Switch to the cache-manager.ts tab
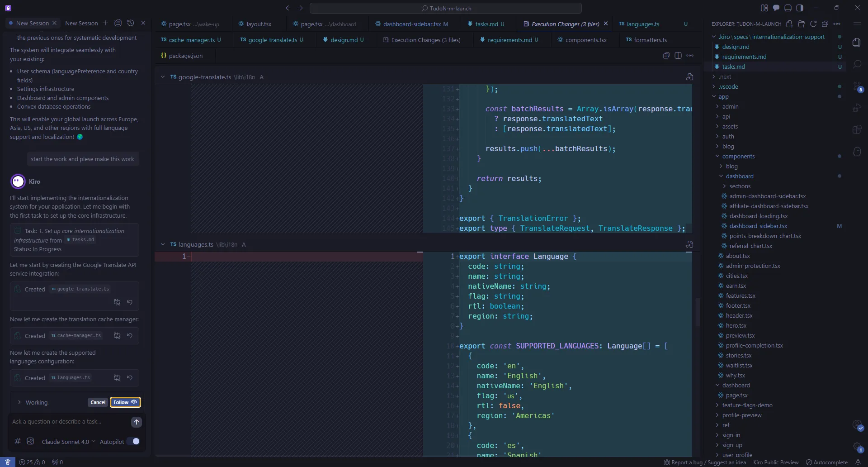This screenshot has height=467, width=868. pyautogui.click(x=191, y=40)
